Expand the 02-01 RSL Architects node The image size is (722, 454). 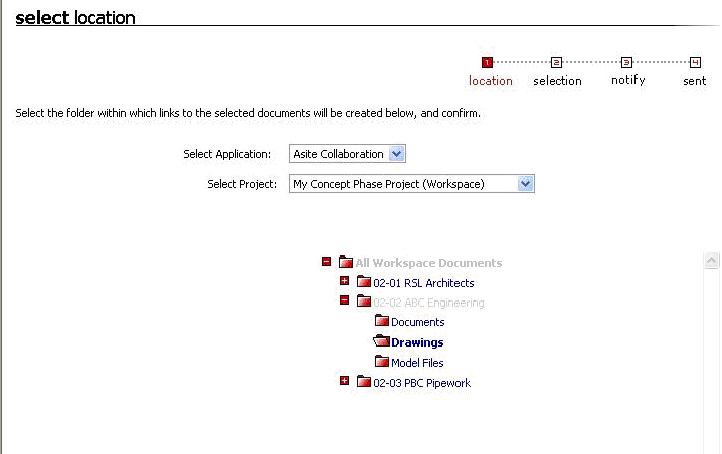coord(344,280)
